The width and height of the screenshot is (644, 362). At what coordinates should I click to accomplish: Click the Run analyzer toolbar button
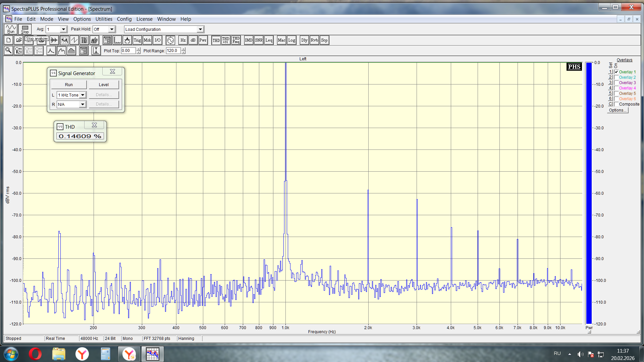click(x=11, y=29)
